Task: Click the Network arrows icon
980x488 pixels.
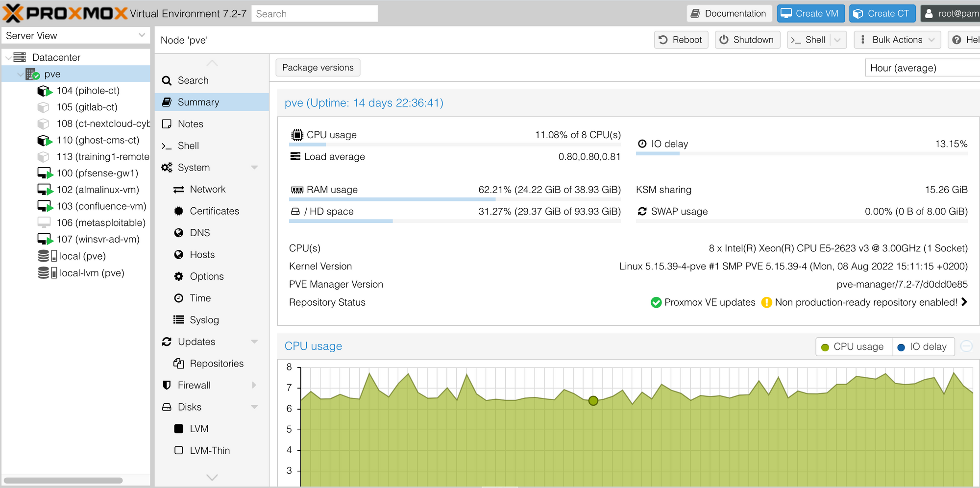Action: point(179,190)
